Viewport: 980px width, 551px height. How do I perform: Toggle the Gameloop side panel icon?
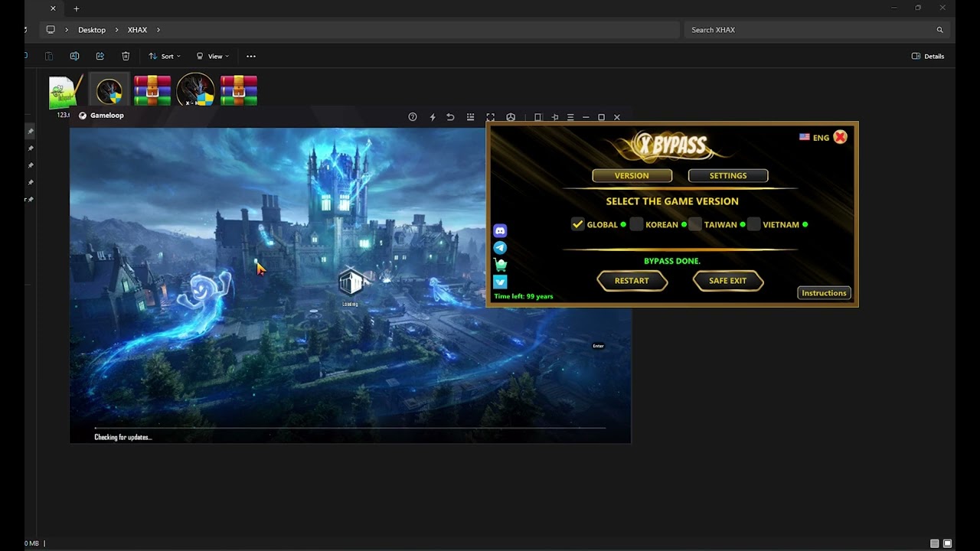[x=537, y=117]
